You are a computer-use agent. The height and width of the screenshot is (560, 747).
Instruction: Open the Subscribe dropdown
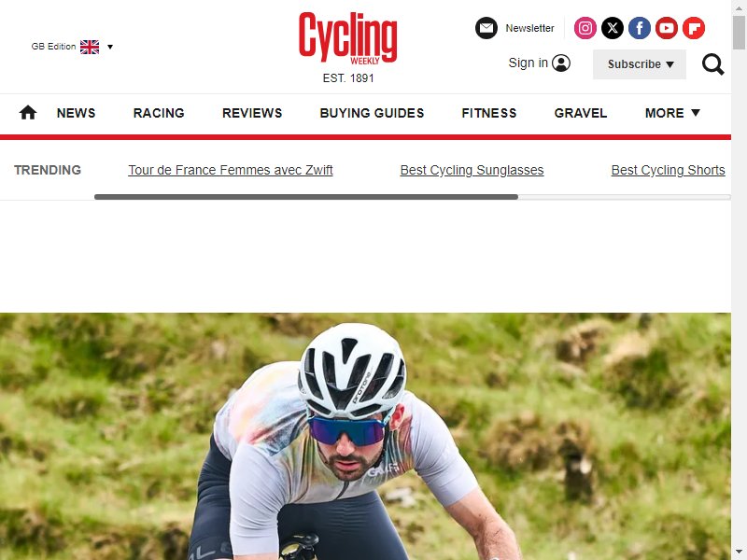coord(640,64)
